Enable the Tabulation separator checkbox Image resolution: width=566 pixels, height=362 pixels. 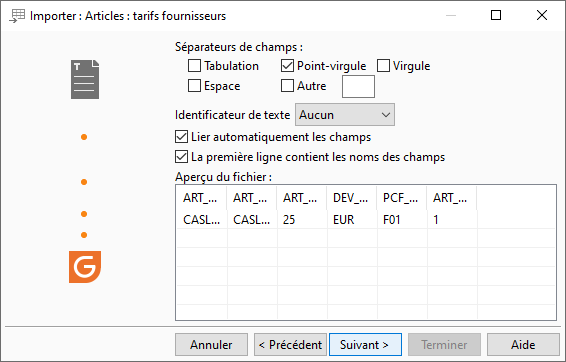[x=194, y=66]
